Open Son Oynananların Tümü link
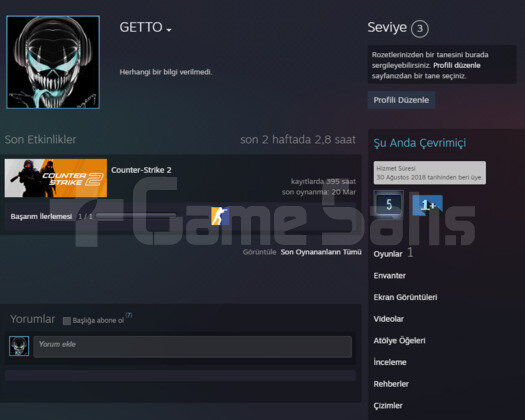 pos(321,252)
